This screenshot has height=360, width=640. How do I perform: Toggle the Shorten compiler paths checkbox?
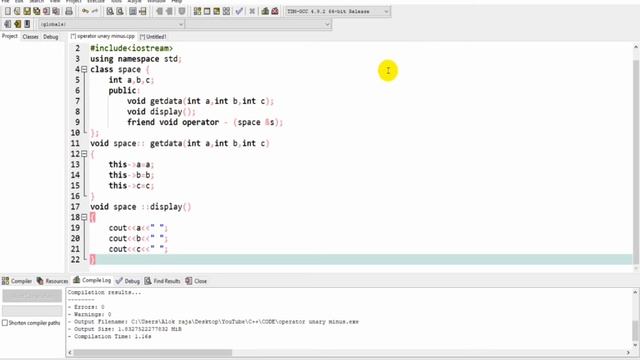pos(5,323)
